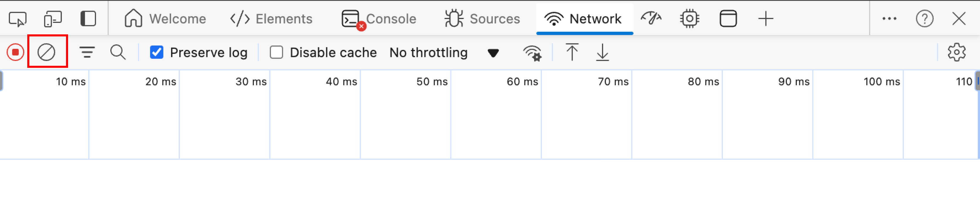The width and height of the screenshot is (980, 197).
Task: Clear the network log
Action: [x=46, y=52]
